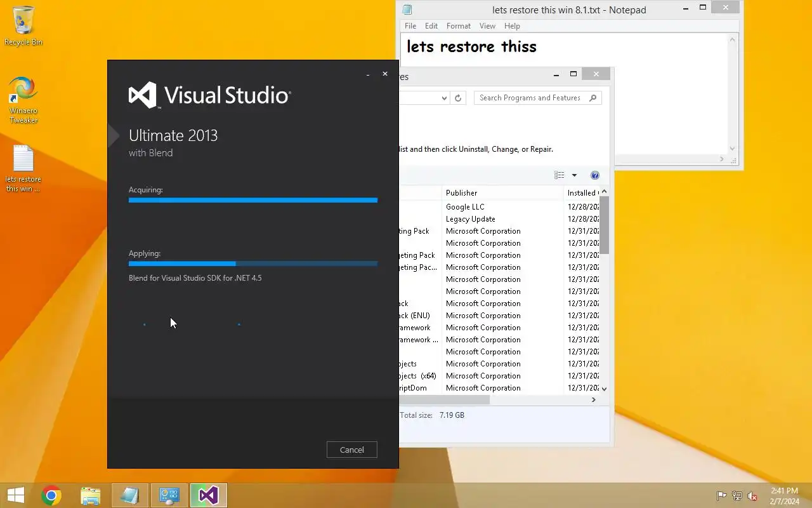Click the muted volume tray icon

pyautogui.click(x=752, y=496)
